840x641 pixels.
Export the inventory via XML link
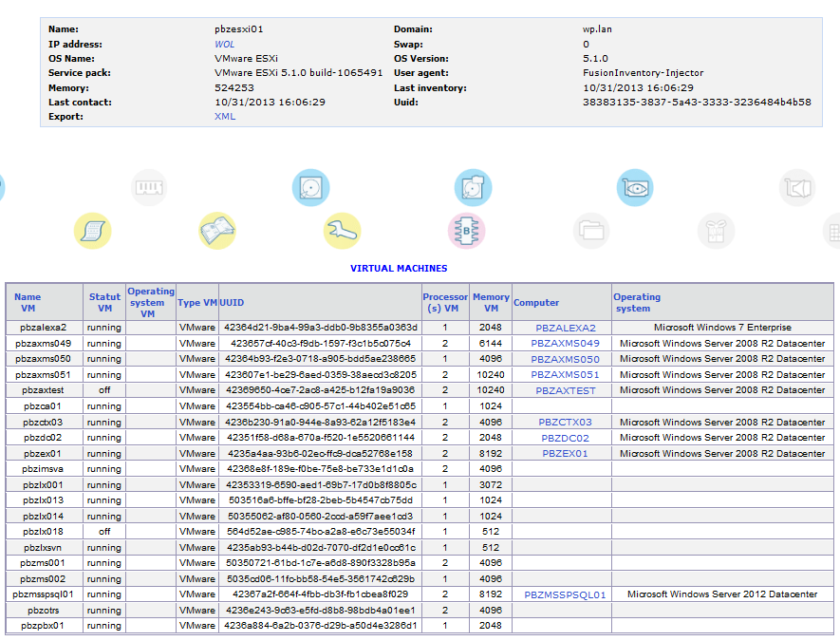pyautogui.click(x=225, y=116)
